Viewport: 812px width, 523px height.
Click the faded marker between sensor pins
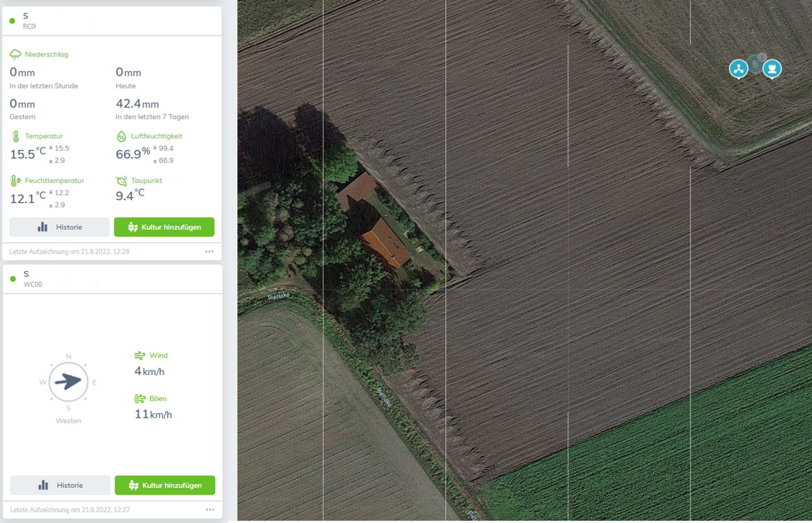click(756, 64)
